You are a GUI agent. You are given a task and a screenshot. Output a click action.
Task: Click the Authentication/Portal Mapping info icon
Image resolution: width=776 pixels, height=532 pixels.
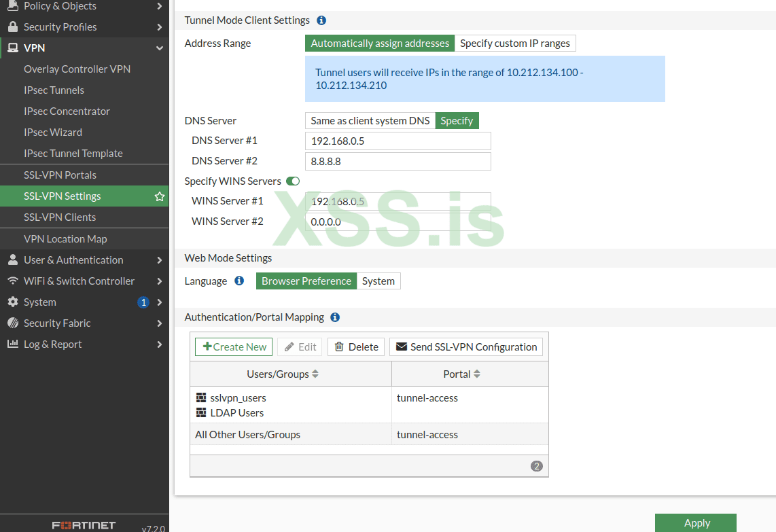(x=335, y=317)
